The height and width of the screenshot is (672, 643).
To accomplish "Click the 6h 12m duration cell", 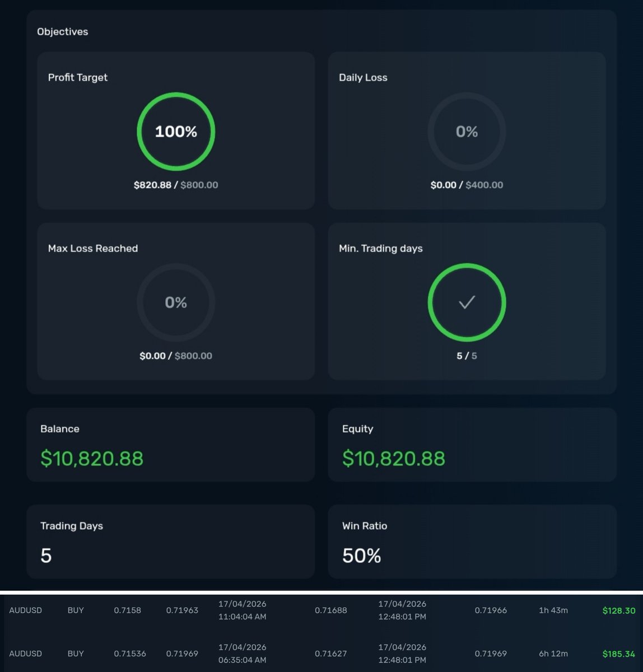I will pyautogui.click(x=553, y=654).
